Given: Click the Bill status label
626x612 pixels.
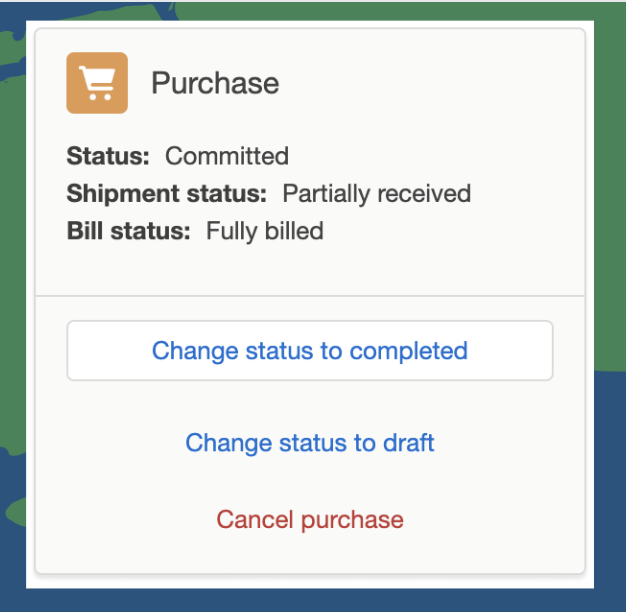Looking at the screenshot, I should [129, 231].
